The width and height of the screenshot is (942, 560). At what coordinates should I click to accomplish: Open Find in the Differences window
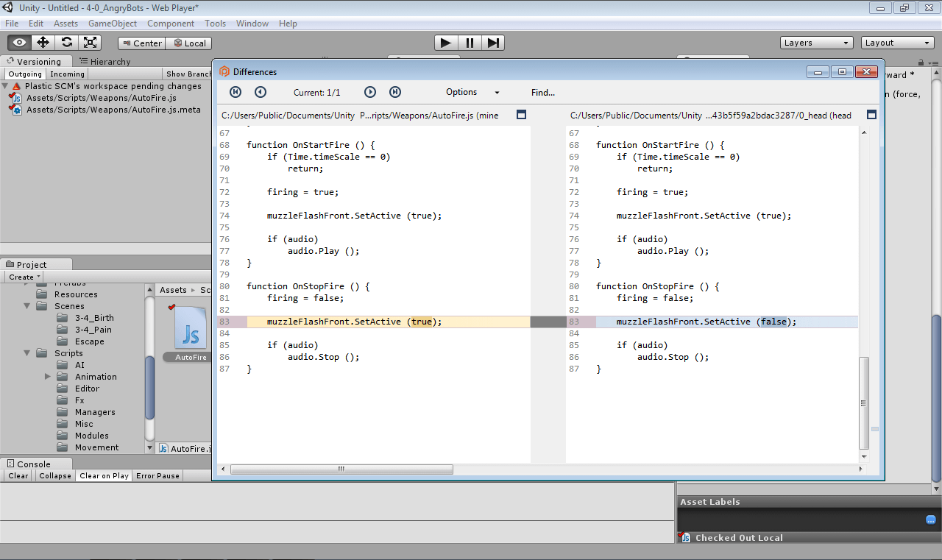(x=542, y=92)
